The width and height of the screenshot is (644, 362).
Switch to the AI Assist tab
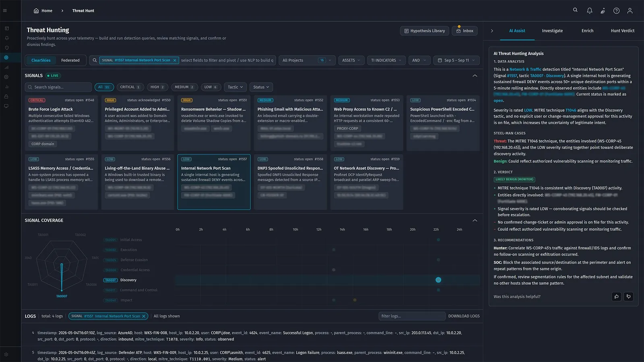(x=517, y=31)
